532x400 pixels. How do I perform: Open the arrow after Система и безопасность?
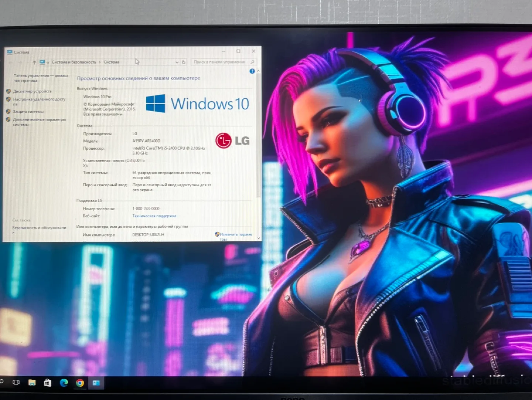[100, 62]
